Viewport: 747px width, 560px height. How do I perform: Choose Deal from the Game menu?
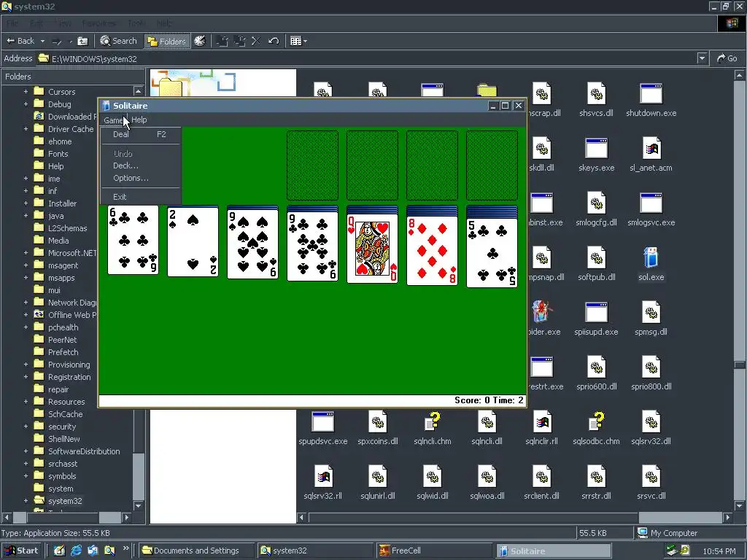click(x=141, y=134)
